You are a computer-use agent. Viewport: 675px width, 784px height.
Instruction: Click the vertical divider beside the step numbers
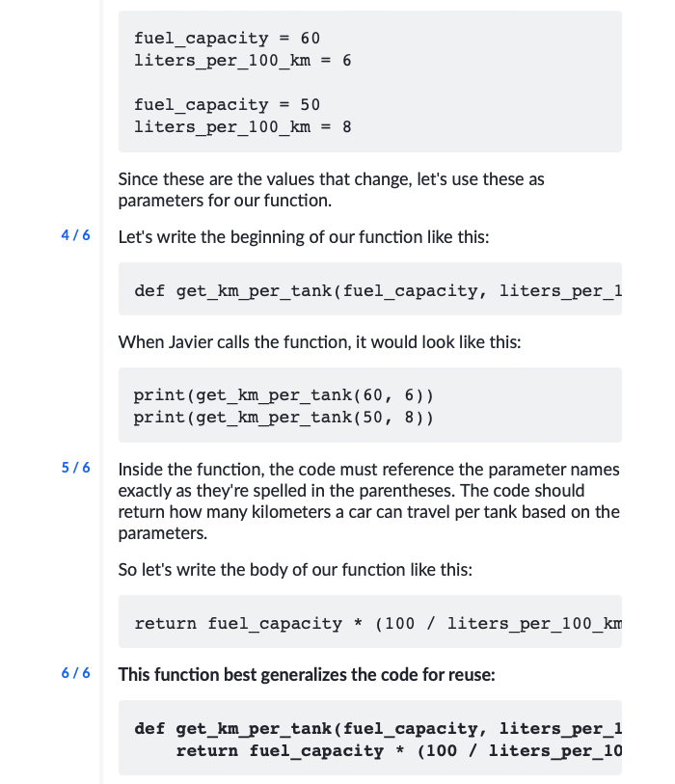click(101, 392)
